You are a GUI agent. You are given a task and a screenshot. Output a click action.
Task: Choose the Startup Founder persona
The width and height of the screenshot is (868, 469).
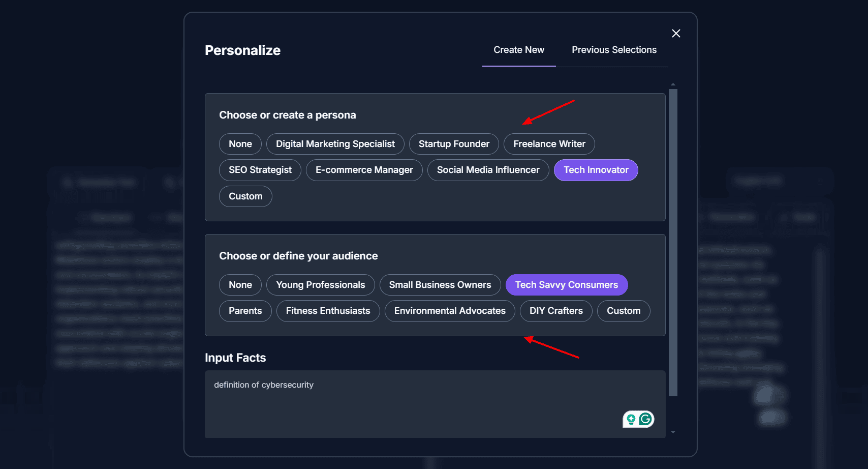point(454,144)
